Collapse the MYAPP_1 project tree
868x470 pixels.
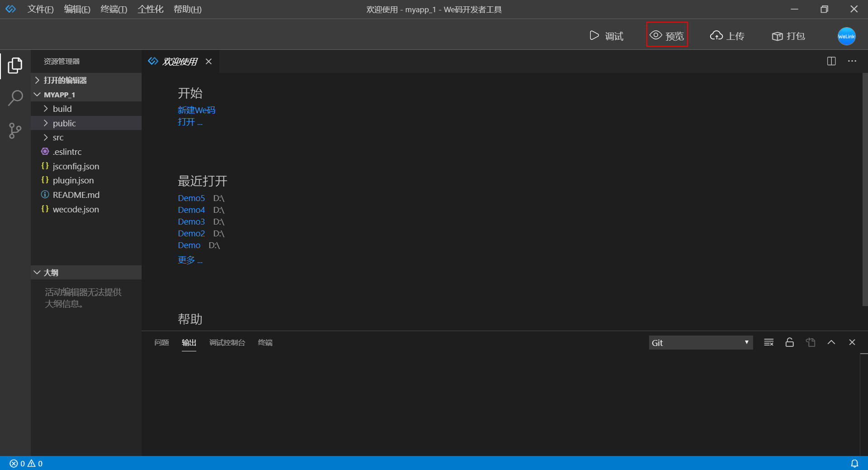(x=37, y=95)
